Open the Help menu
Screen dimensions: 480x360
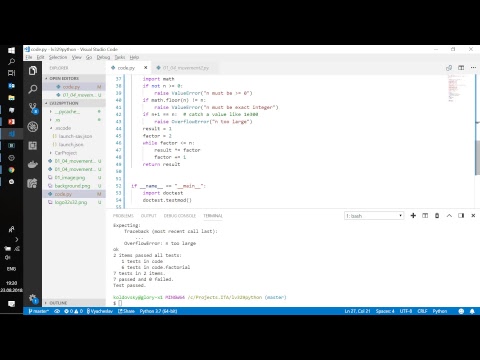(x=134, y=57)
